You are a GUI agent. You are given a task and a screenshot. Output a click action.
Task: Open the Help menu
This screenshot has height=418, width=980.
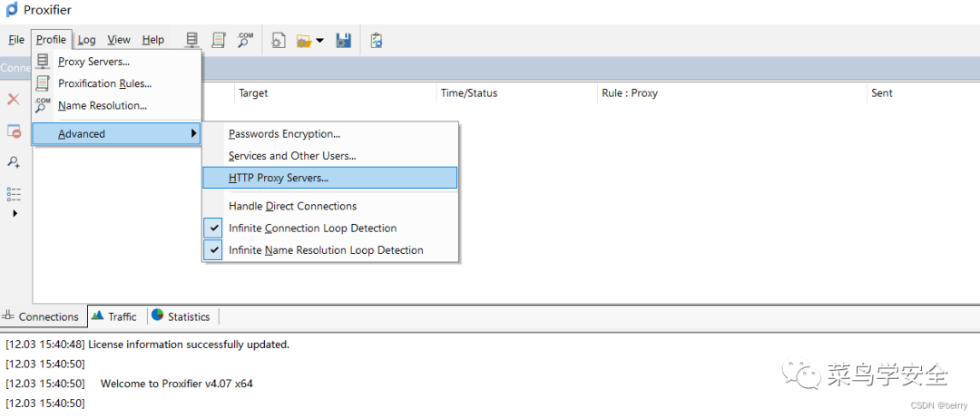click(x=153, y=40)
